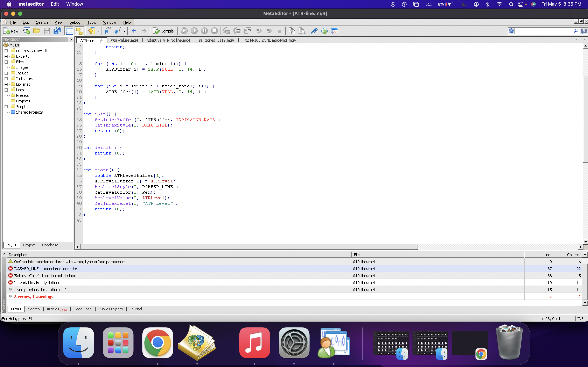588x367 pixels.
Task: Open the function list dropdown arrow
Action: tap(124, 31)
